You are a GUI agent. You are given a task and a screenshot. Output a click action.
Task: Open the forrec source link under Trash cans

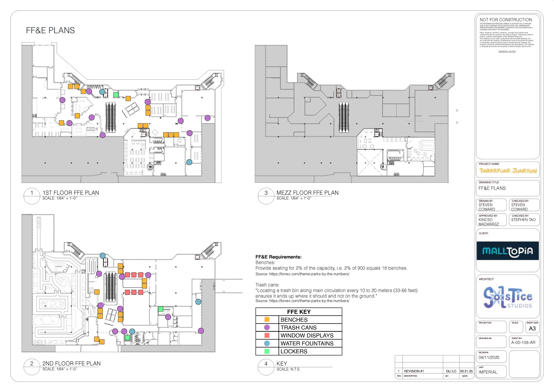pos(309,301)
